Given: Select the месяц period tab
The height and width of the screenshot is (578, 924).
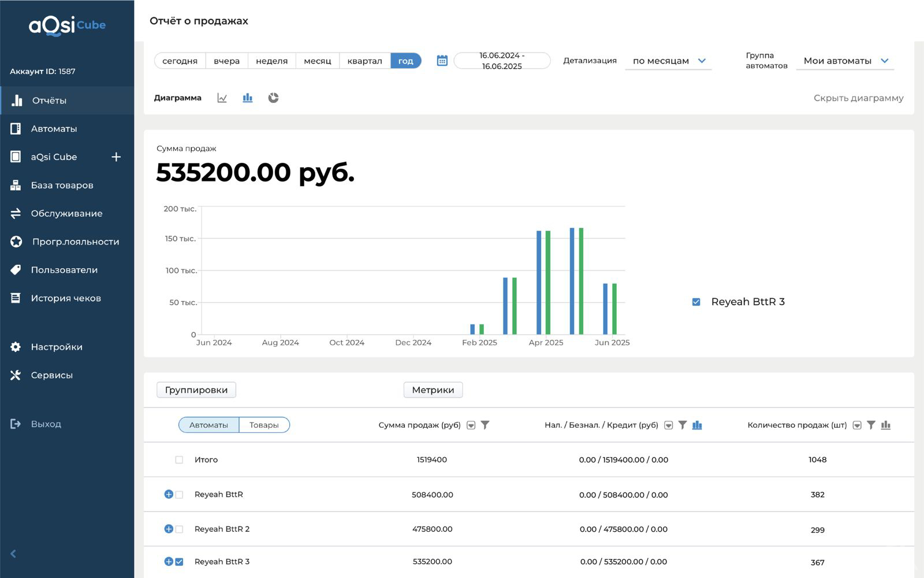Looking at the screenshot, I should tap(318, 61).
